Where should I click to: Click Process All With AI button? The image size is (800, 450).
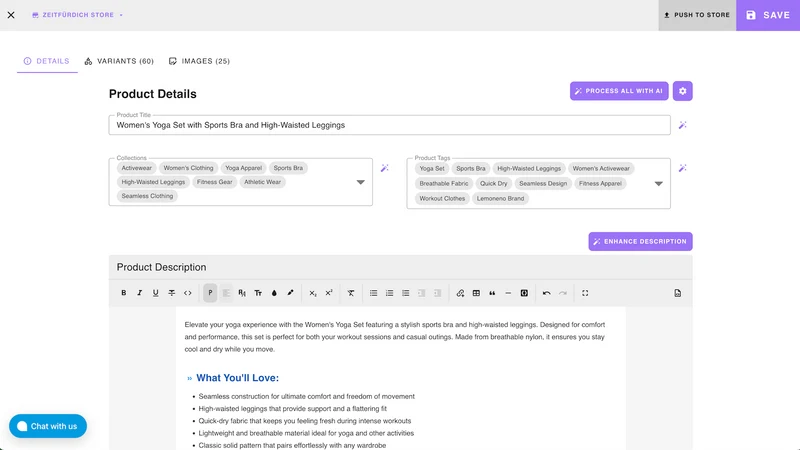click(619, 91)
